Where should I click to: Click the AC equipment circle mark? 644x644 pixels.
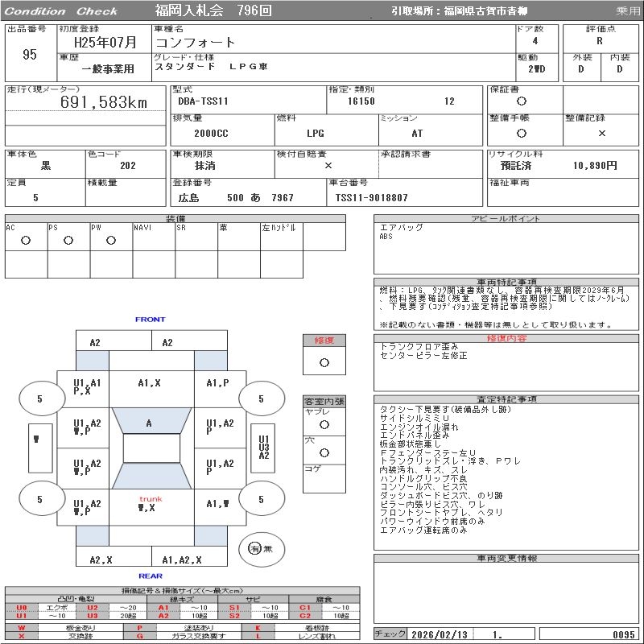(x=26, y=241)
